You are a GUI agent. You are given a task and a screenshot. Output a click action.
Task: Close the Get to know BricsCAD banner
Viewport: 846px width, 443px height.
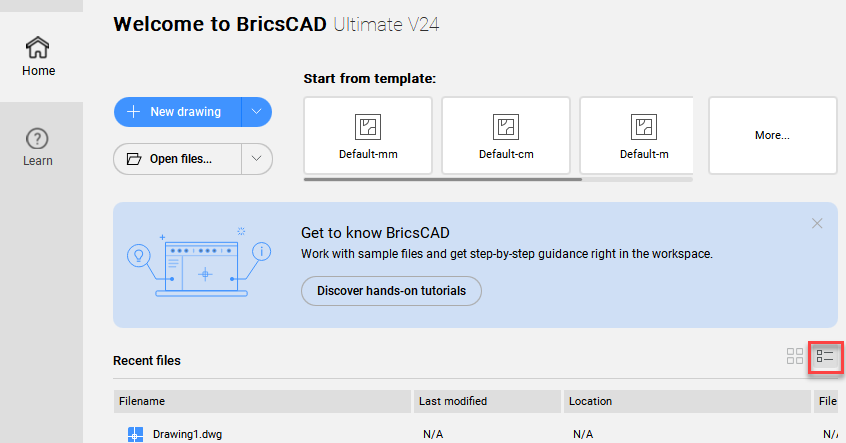click(817, 224)
